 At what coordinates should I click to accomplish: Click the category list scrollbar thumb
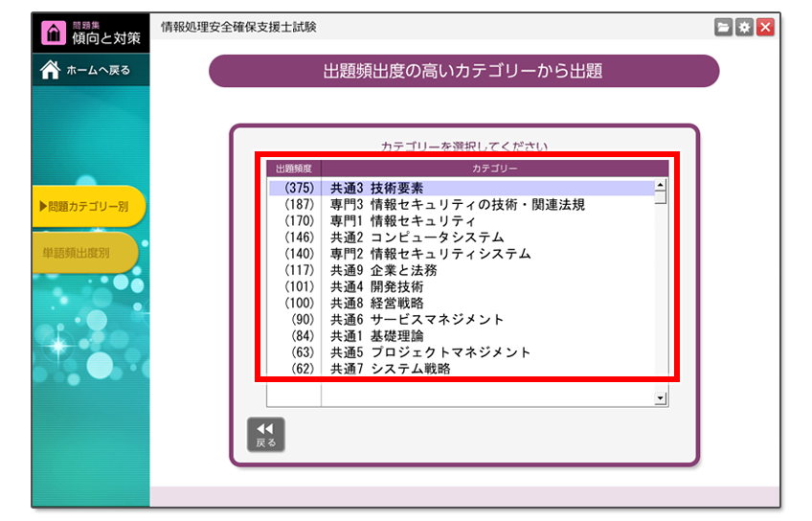(661, 197)
